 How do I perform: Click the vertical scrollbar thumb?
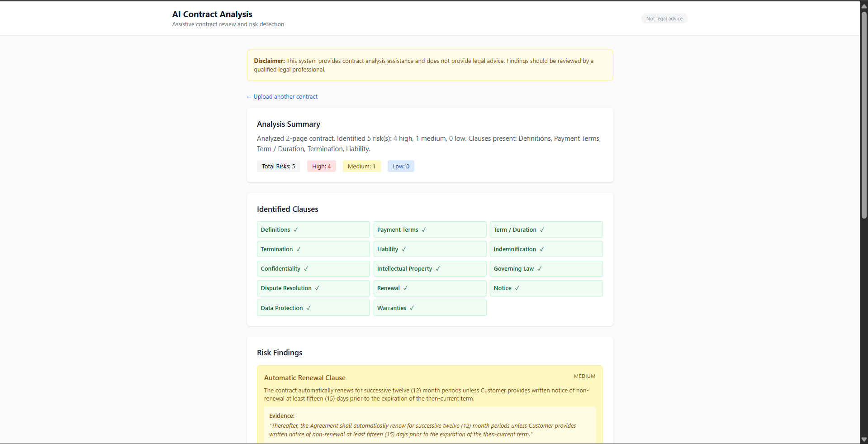[864, 115]
